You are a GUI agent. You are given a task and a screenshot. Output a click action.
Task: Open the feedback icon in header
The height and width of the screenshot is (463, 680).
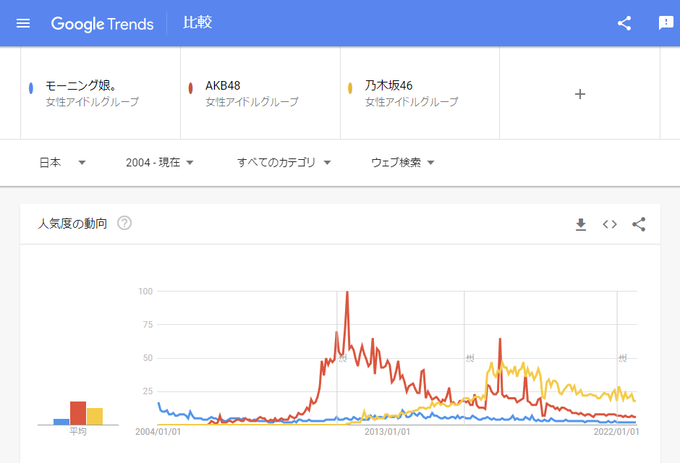coord(666,23)
